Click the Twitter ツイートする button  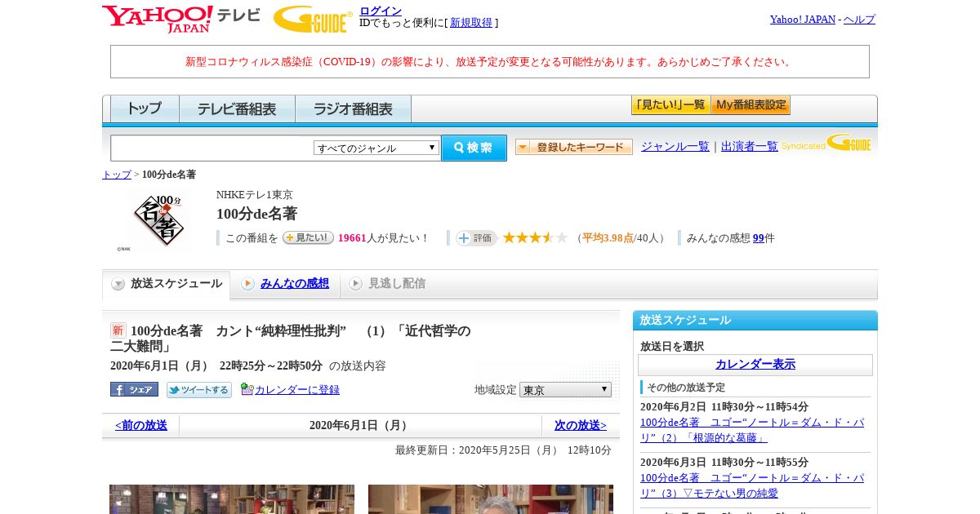(x=199, y=390)
